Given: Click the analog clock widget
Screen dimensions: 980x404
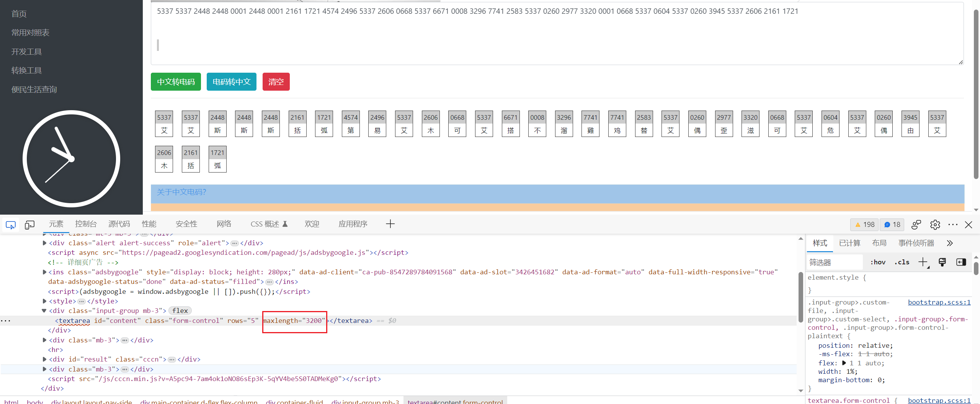Looking at the screenshot, I should (x=71, y=159).
